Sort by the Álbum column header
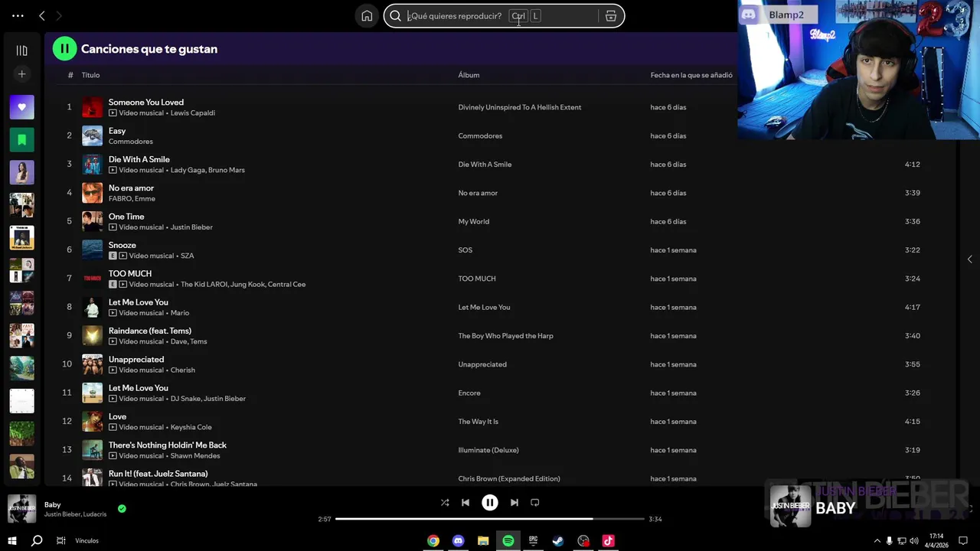980x551 pixels. coord(469,75)
